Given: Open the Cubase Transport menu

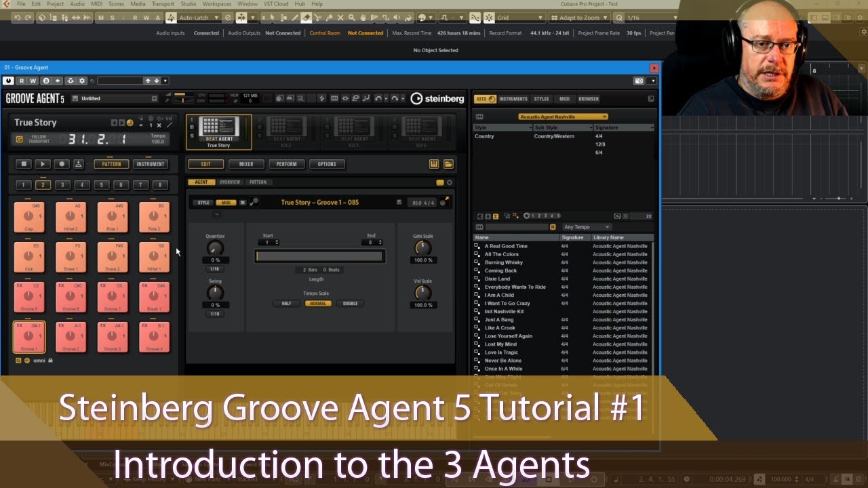Looking at the screenshot, I should click(163, 4).
